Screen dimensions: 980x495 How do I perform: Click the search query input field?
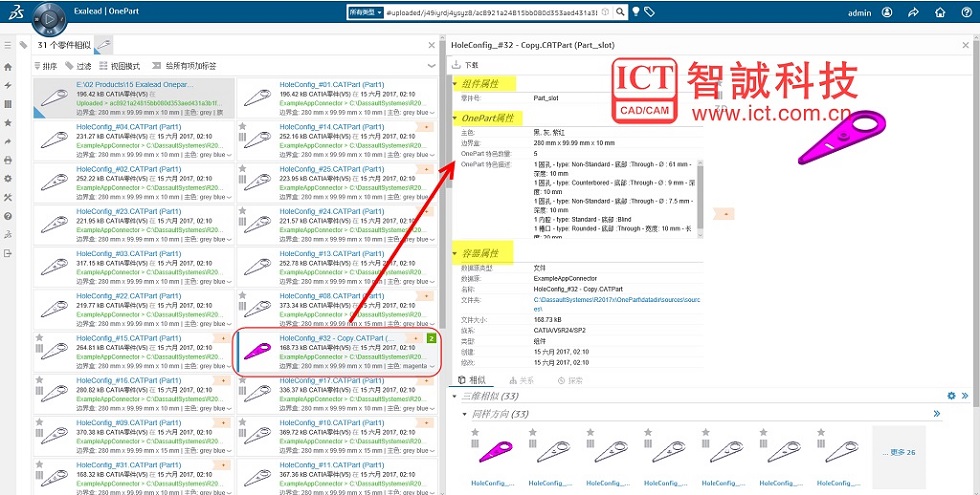(x=492, y=12)
